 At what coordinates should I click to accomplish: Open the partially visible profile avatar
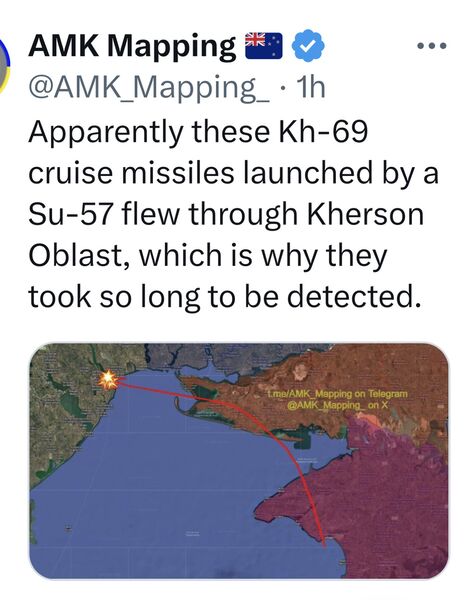click(x=4, y=66)
